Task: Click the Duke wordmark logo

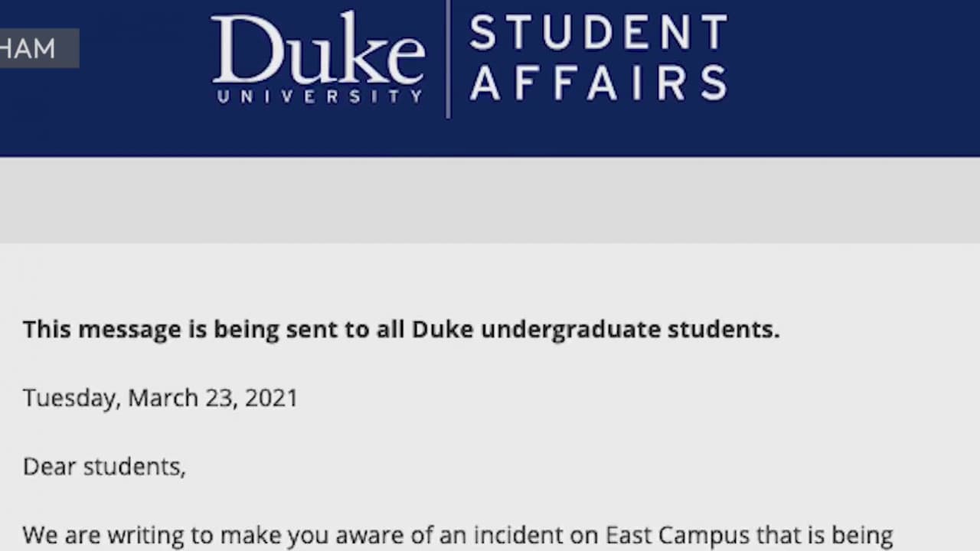Action: coord(318,50)
